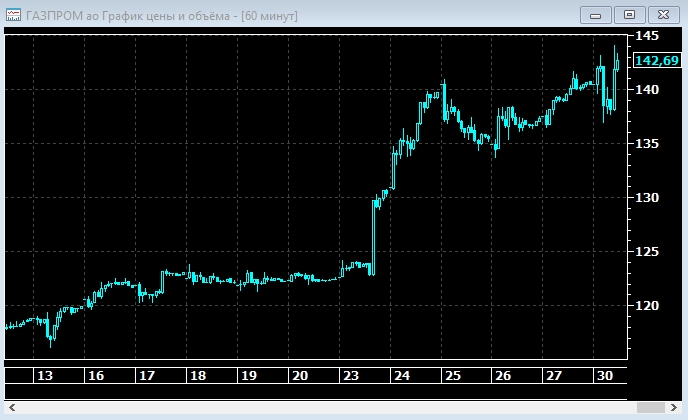Click the right arrow of horizontal scrollbar
The image size is (688, 420).
coord(676,407)
